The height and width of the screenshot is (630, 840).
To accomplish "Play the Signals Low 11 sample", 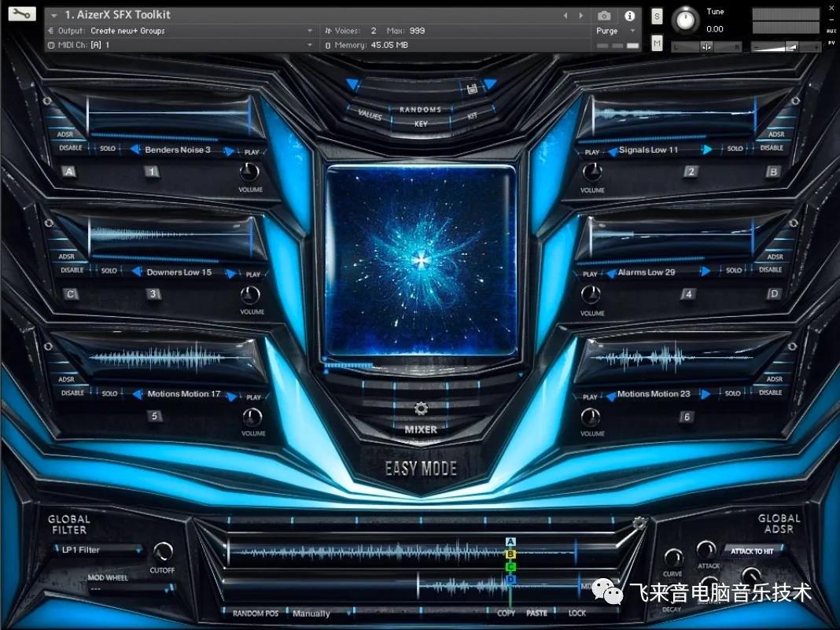I will point(592,152).
